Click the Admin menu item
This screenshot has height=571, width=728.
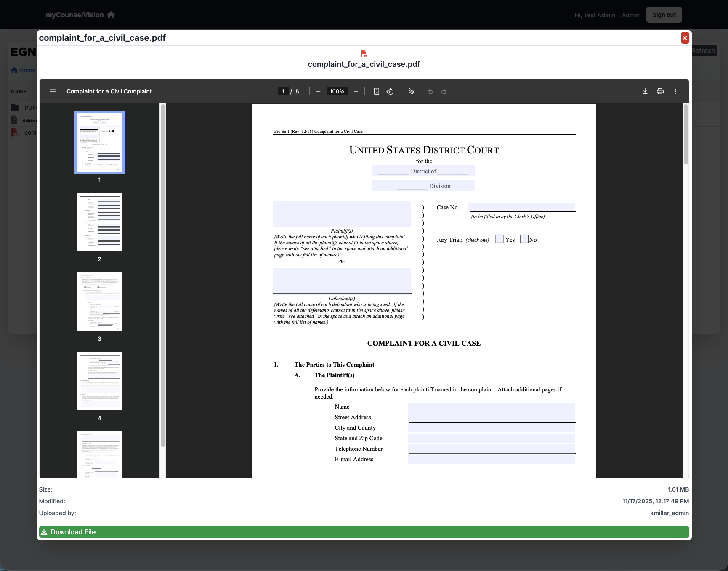630,15
